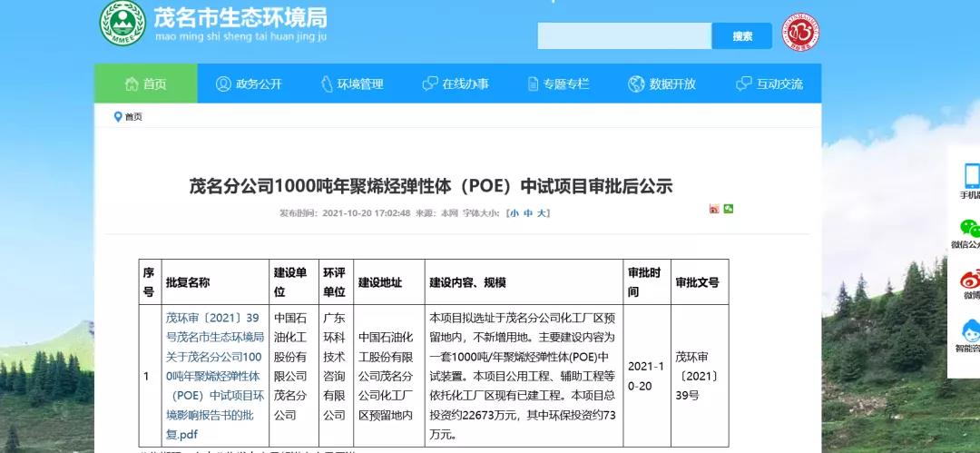Open the 首页 navigation tab

coord(145,84)
